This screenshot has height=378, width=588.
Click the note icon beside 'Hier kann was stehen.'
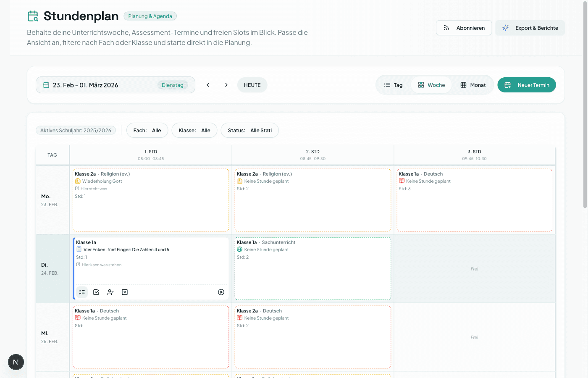click(78, 265)
